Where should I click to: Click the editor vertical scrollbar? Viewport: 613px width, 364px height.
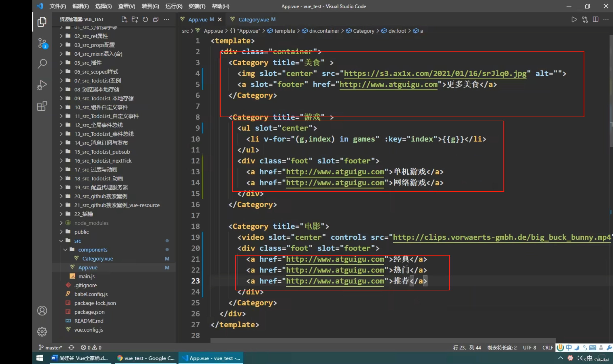click(x=611, y=91)
